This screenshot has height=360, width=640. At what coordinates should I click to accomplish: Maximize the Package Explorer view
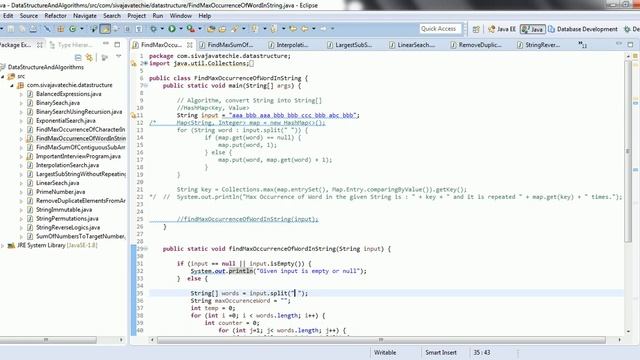117,44
